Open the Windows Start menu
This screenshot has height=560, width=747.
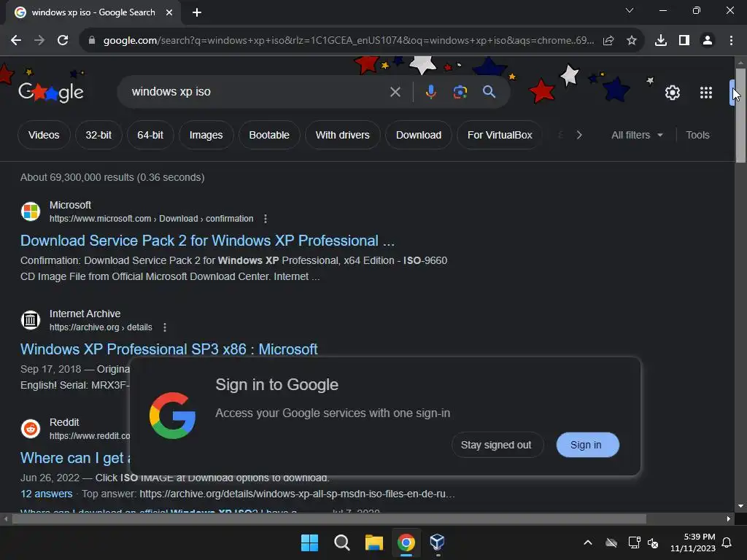[x=309, y=542]
